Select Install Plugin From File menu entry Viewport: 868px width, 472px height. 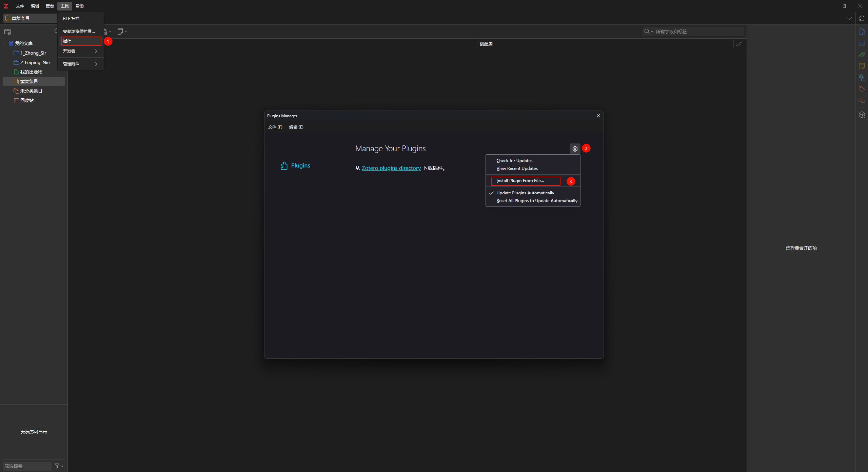click(520, 181)
